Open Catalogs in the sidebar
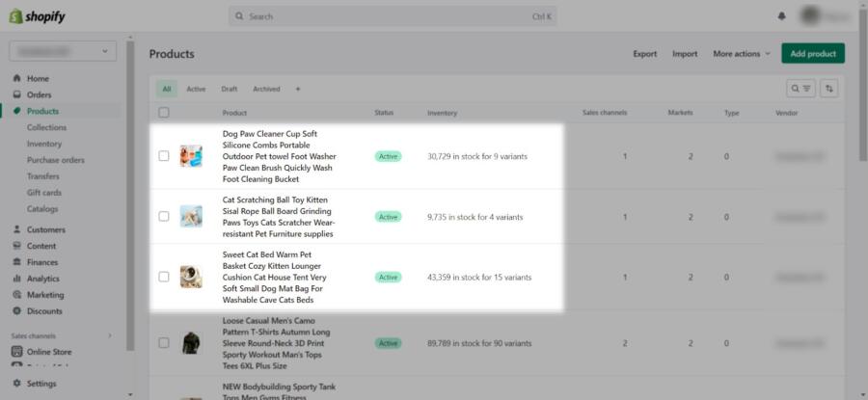Screen dimensions: 868x400 (42, 209)
